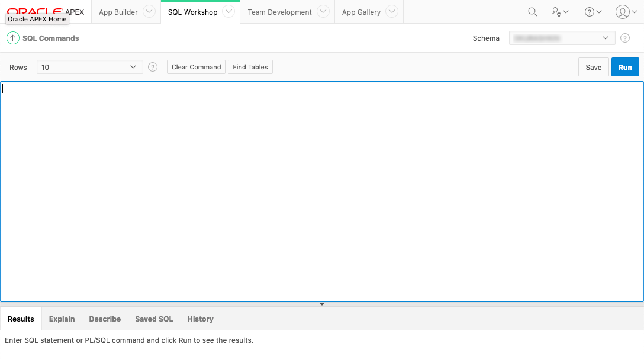The height and width of the screenshot is (360, 644).
Task: Click help icon next to Rows selector
Action: (x=152, y=67)
